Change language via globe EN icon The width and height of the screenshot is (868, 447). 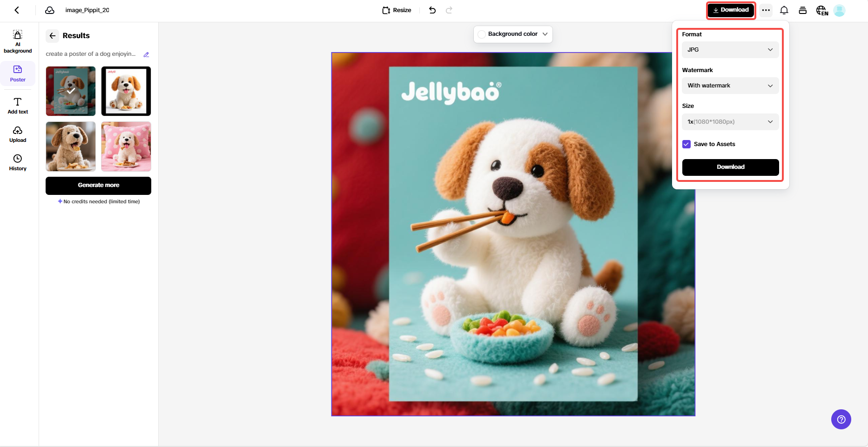pyautogui.click(x=822, y=10)
